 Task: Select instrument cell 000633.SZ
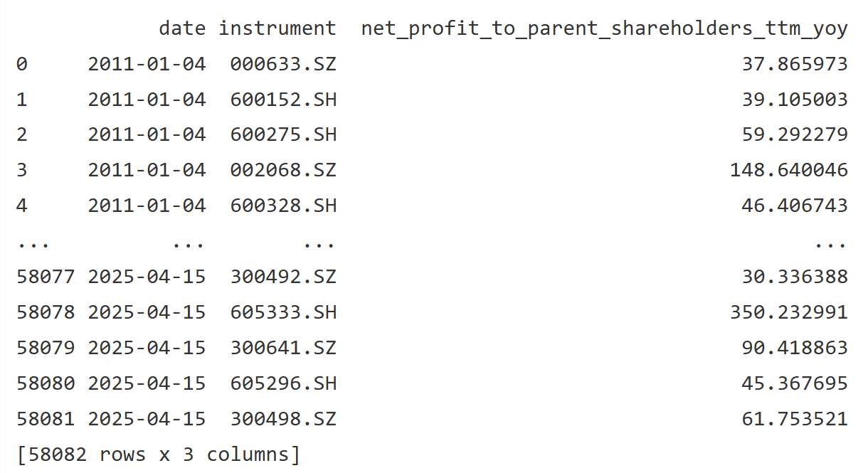coord(282,64)
